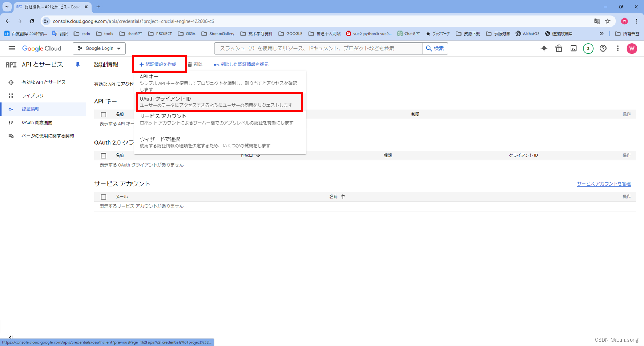Click the Google Cloud logo
Viewport: 644px width, 346px height.
coord(41,48)
